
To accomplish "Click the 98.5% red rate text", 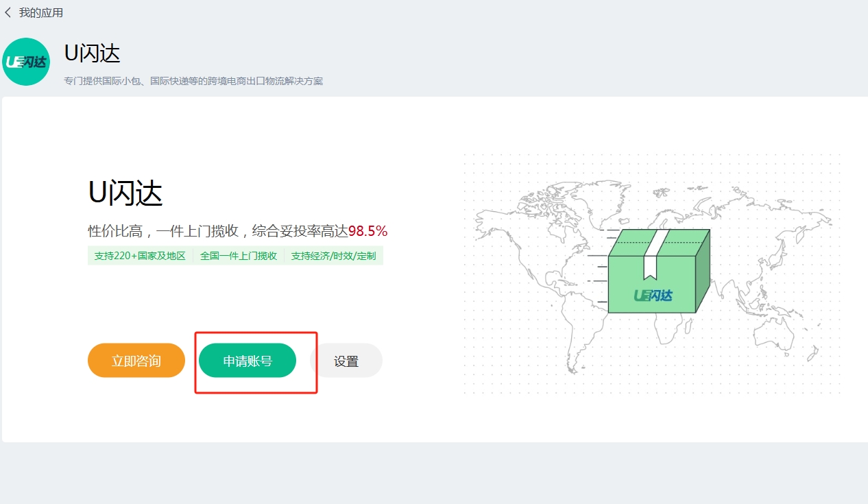I will click(368, 231).
